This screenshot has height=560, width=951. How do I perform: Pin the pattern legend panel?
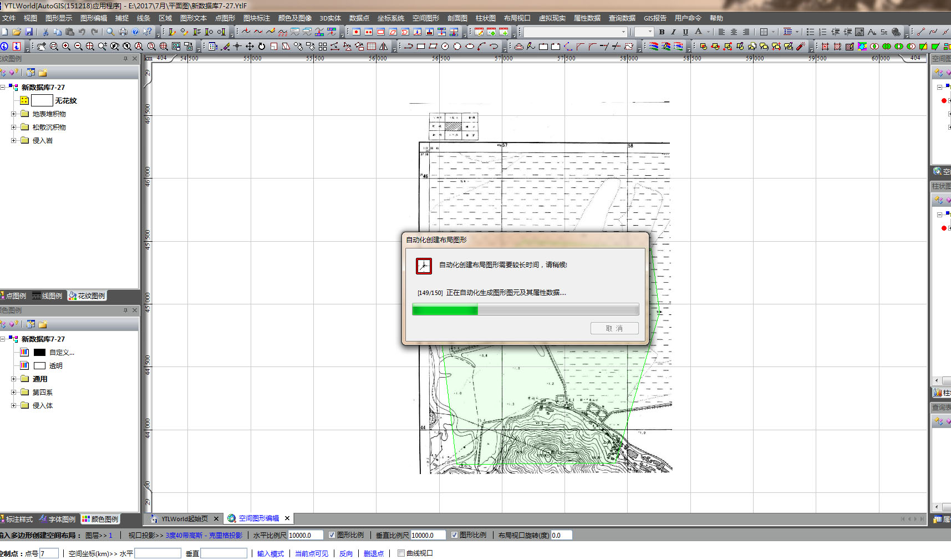[125, 59]
